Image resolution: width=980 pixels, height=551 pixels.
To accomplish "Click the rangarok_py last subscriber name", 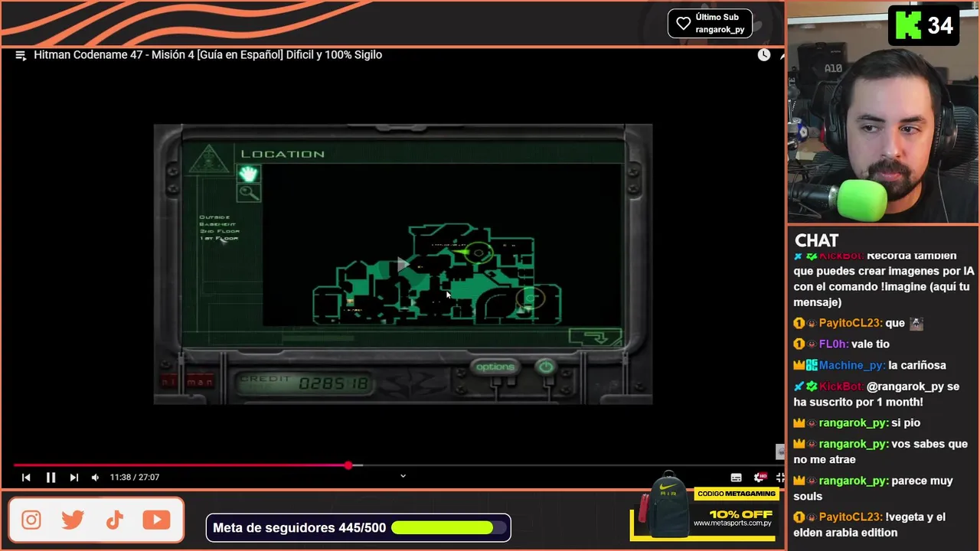I will click(x=720, y=30).
